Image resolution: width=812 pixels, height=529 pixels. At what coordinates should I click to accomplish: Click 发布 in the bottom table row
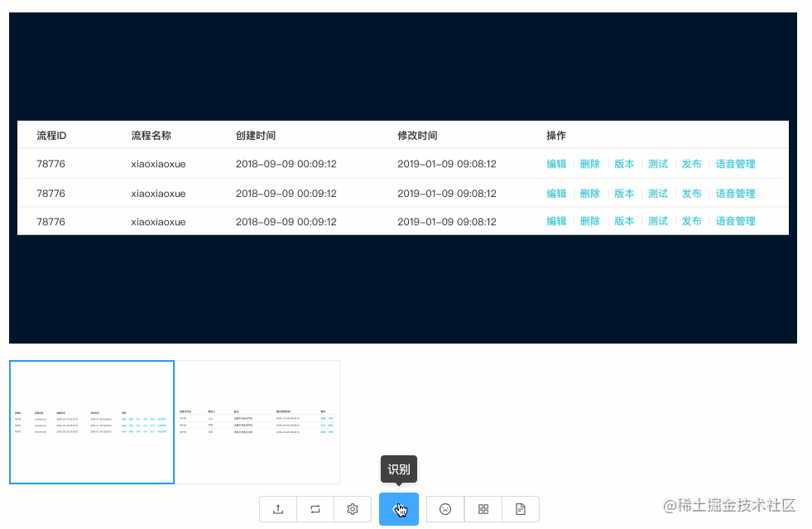coord(691,221)
